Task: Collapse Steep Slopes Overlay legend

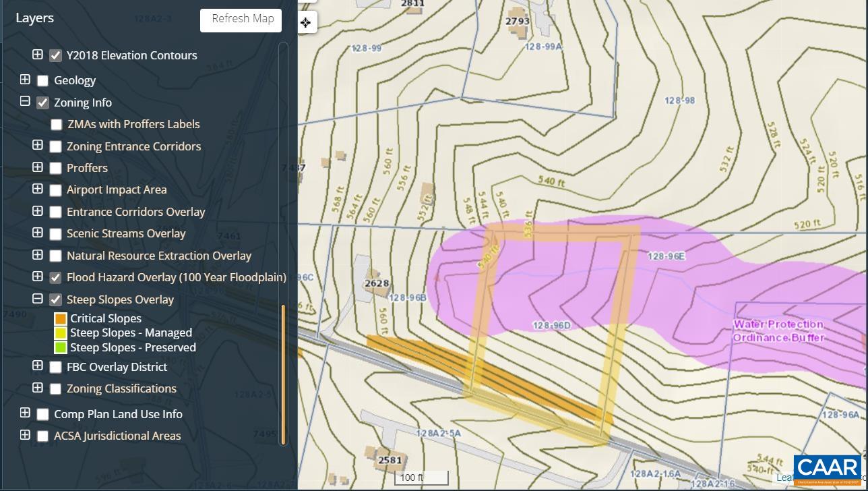Action: [38, 299]
